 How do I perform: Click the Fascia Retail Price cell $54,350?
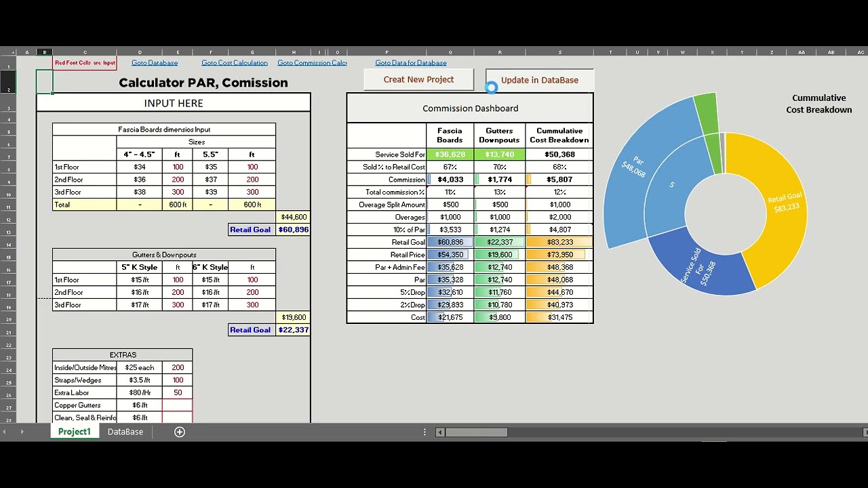pyautogui.click(x=450, y=255)
